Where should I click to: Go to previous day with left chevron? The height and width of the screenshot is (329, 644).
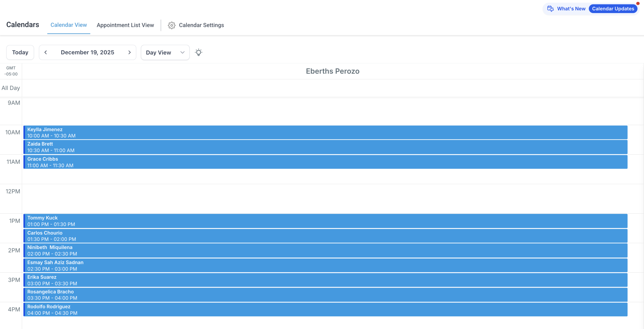(46, 52)
